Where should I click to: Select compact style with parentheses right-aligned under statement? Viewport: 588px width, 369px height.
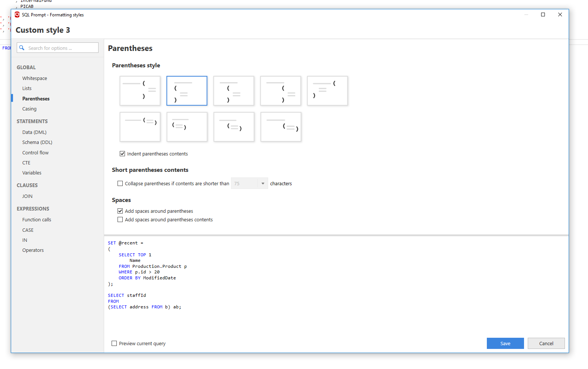tap(281, 127)
